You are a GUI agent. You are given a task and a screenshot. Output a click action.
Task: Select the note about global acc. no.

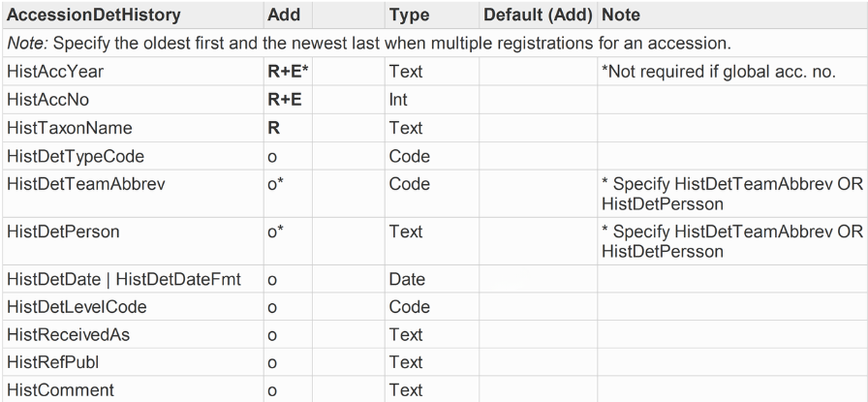[718, 72]
